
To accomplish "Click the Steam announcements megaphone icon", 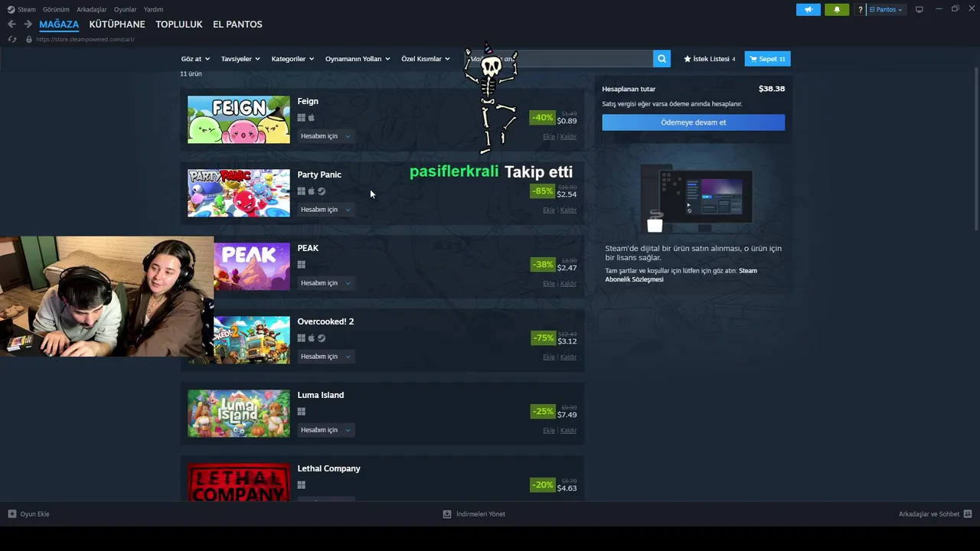I will (x=808, y=9).
